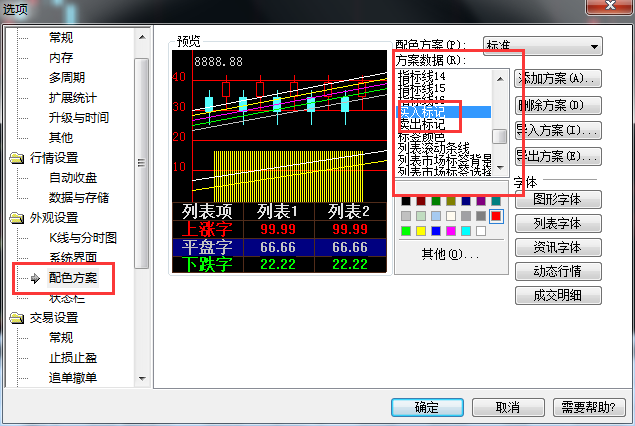Open 追单撤单 settings page
Screen dimensions: 635x426
point(73,378)
